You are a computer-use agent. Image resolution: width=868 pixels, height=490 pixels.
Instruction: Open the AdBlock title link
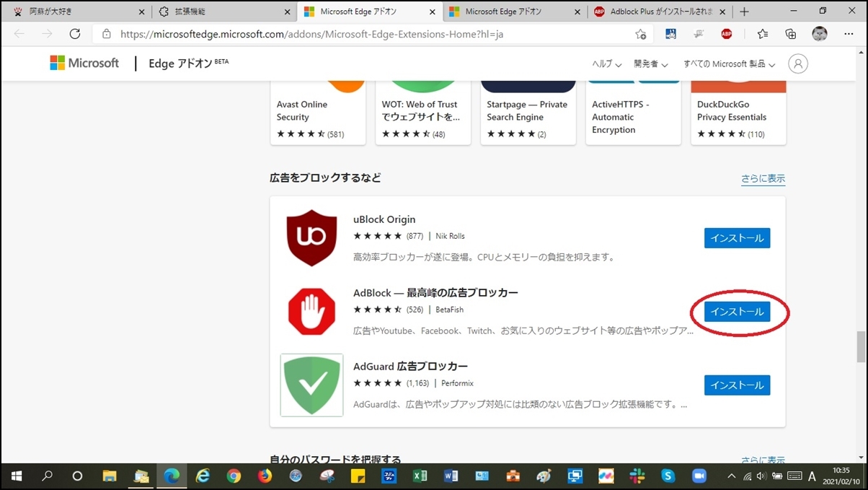(x=435, y=293)
